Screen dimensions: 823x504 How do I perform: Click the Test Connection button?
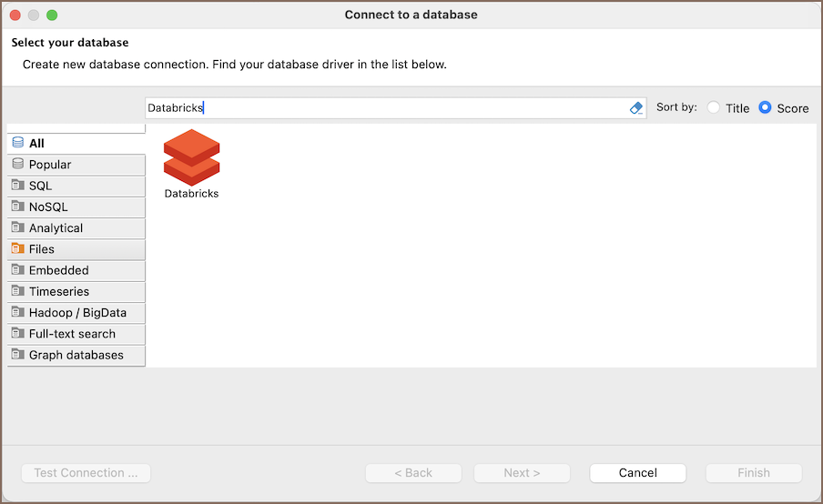click(x=86, y=473)
